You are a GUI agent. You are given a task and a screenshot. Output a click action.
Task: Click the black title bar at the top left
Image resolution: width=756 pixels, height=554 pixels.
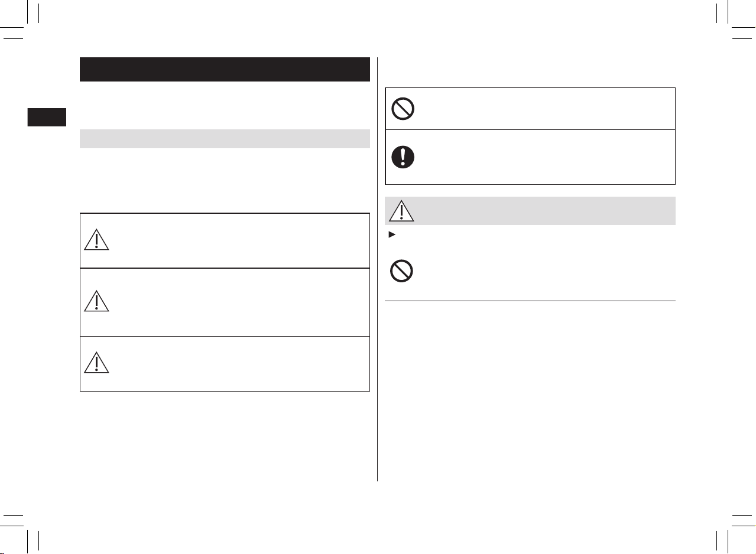(x=225, y=69)
